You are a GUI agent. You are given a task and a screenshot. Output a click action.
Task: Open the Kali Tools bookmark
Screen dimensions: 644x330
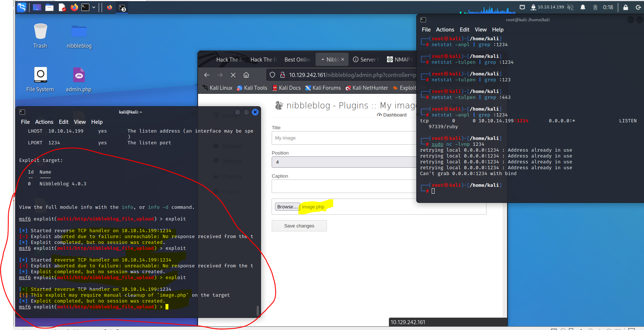point(252,88)
